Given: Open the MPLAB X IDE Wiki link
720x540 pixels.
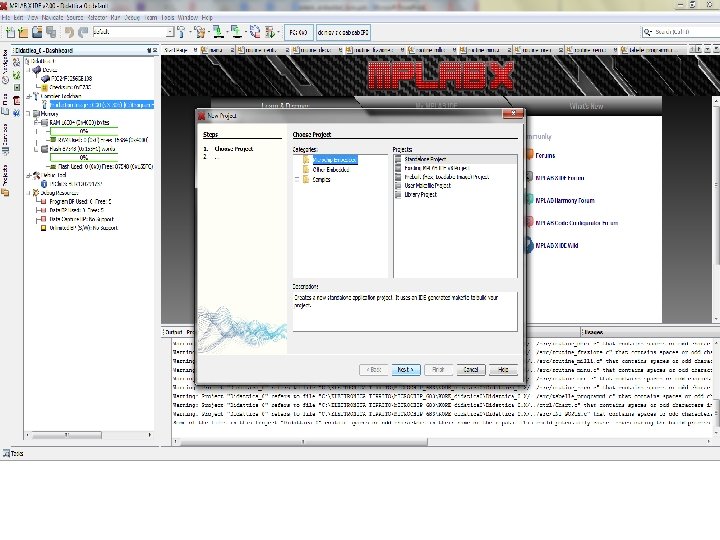Looking at the screenshot, I should [557, 246].
